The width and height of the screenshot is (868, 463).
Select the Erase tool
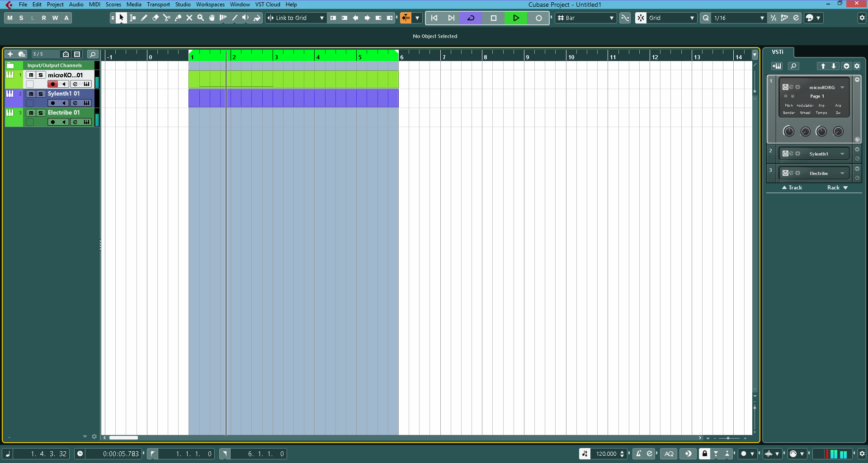[156, 18]
